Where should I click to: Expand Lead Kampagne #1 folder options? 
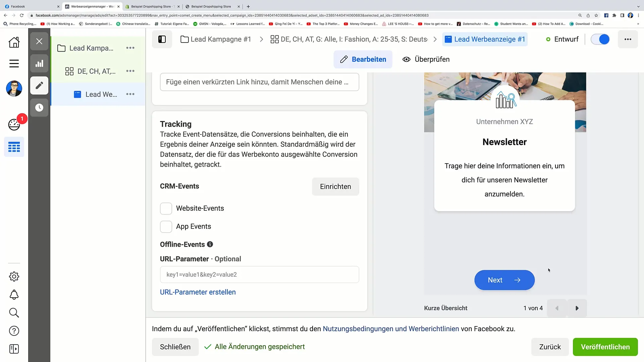coord(130,48)
